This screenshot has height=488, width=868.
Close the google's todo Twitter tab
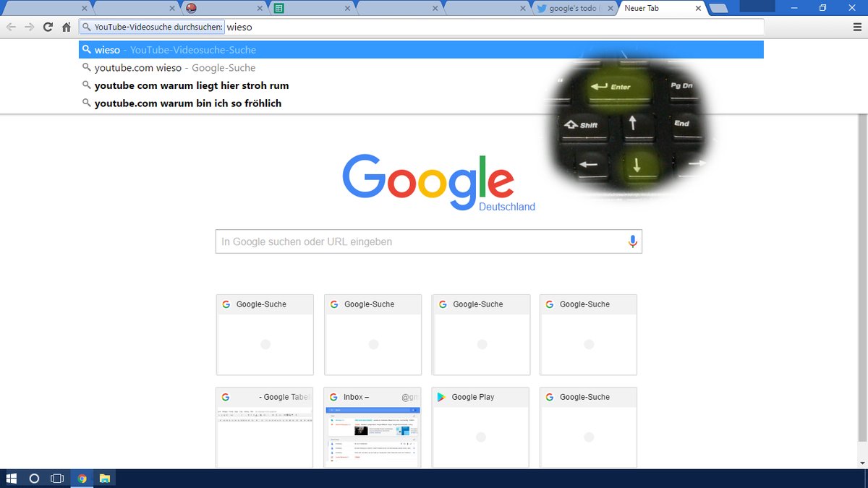(x=610, y=9)
